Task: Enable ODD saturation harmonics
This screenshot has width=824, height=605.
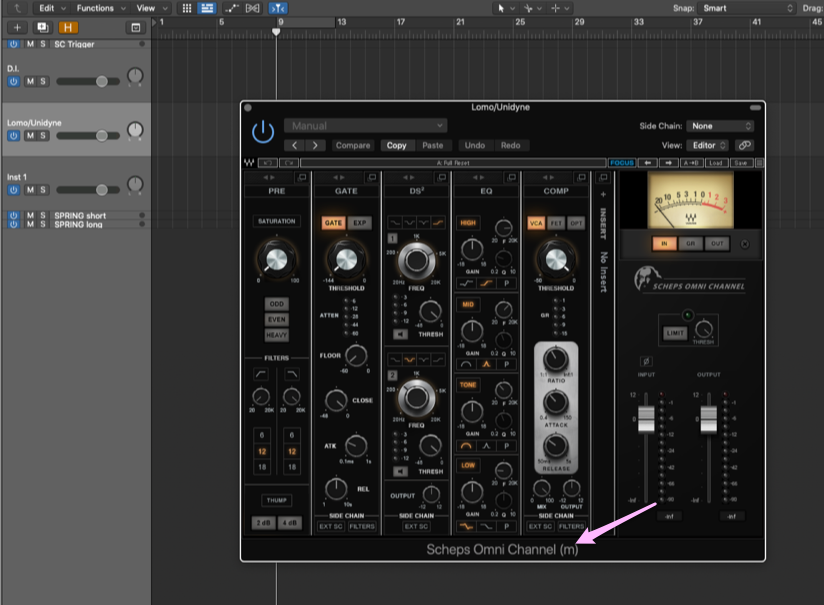Action: [x=276, y=304]
